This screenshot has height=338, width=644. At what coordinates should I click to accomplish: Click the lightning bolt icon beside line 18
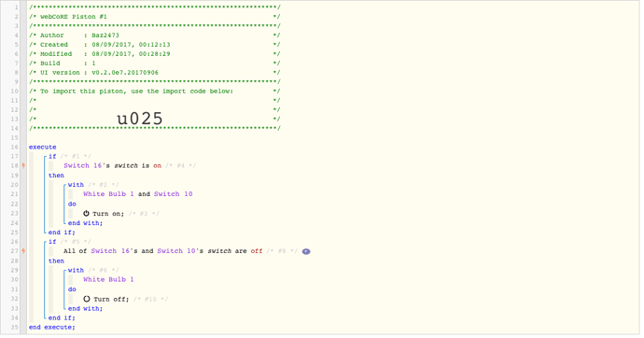(x=23, y=165)
